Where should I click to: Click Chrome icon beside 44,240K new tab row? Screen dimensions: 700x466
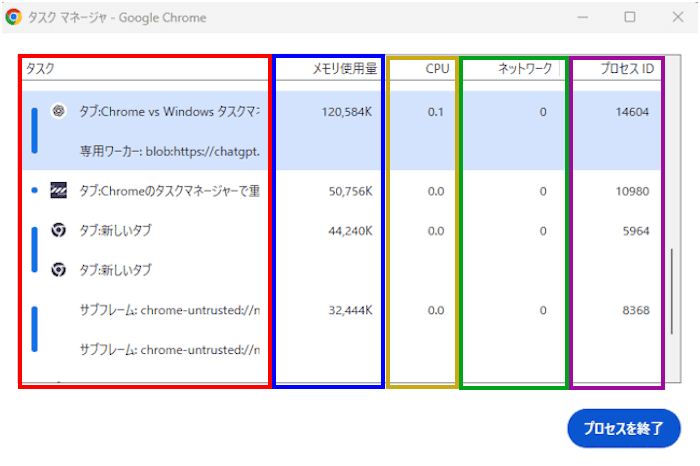click(58, 230)
